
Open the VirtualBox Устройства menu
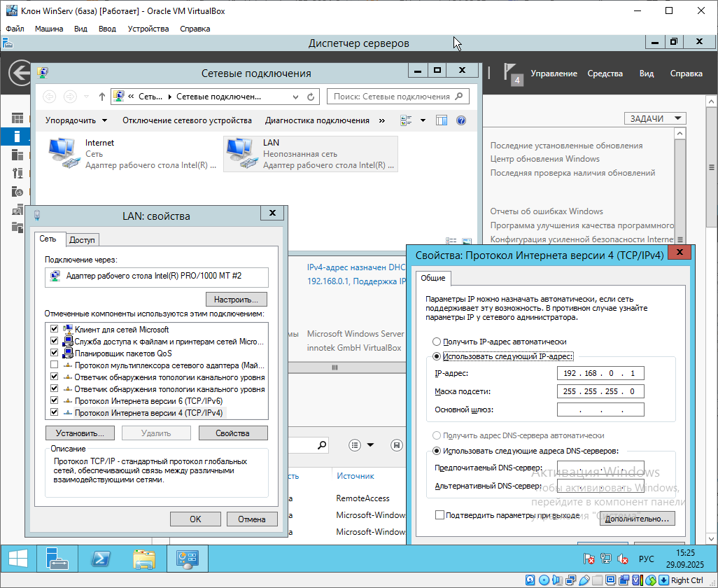click(148, 29)
